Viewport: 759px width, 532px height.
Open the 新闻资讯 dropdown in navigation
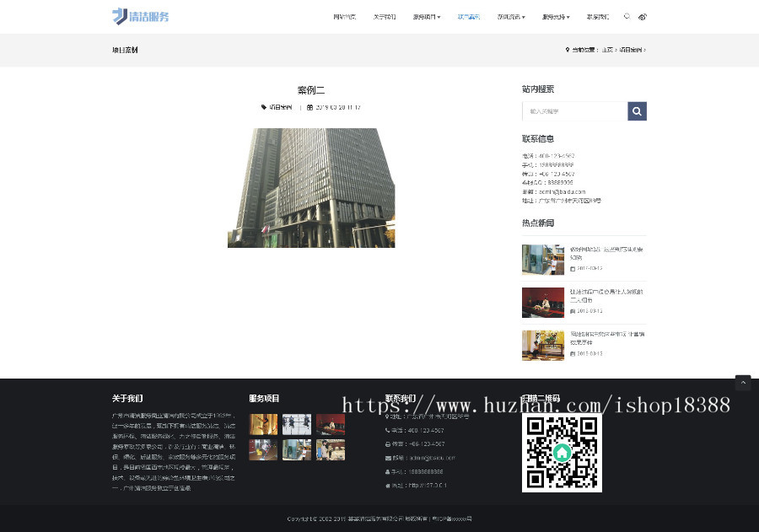point(510,16)
